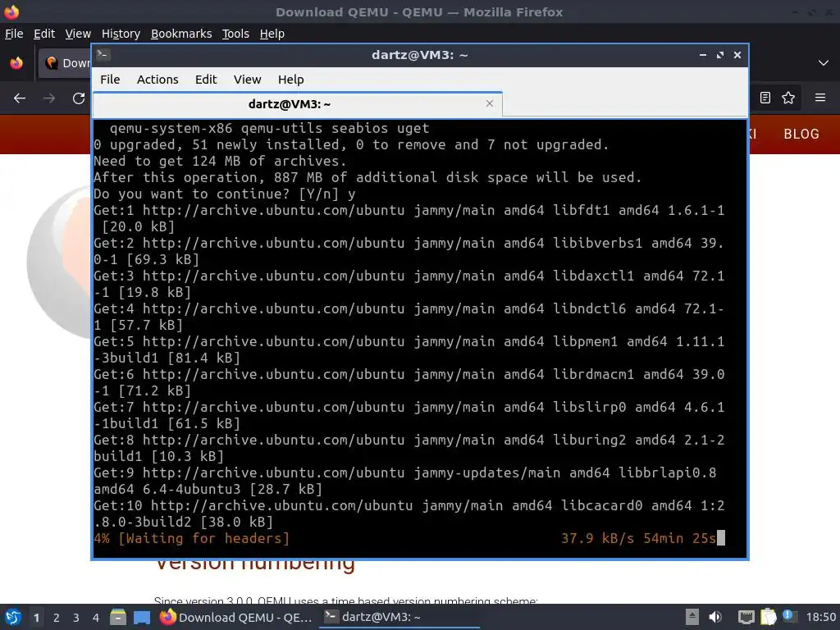Reload the page in Firefox
Image resolution: width=840 pixels, height=630 pixels.
pyautogui.click(x=79, y=98)
